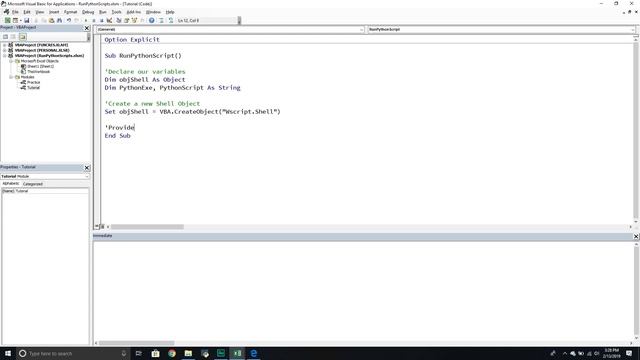
Task: Open the Add-Ins menu
Action: click(134, 12)
